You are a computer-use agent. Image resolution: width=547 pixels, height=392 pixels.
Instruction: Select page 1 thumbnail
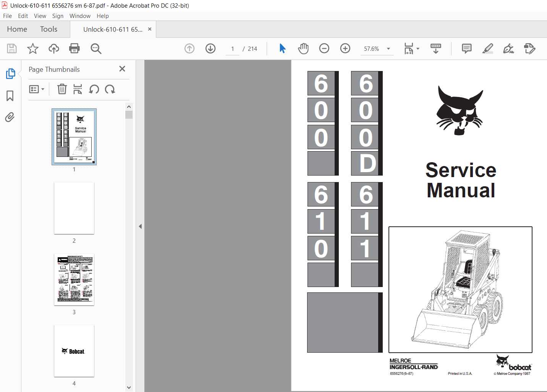click(74, 137)
